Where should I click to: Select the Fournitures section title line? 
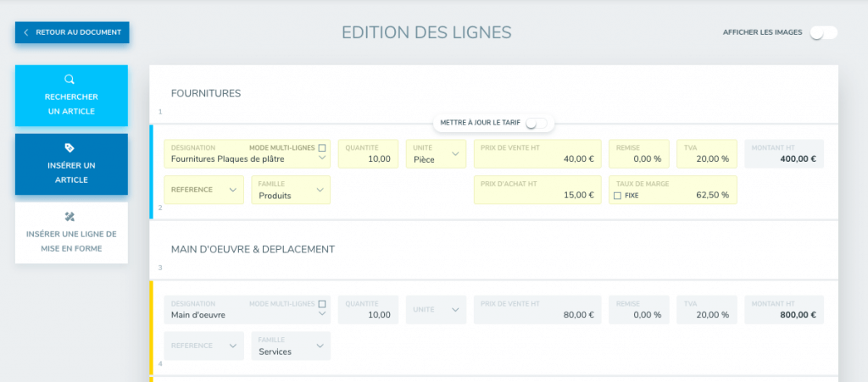tap(206, 93)
